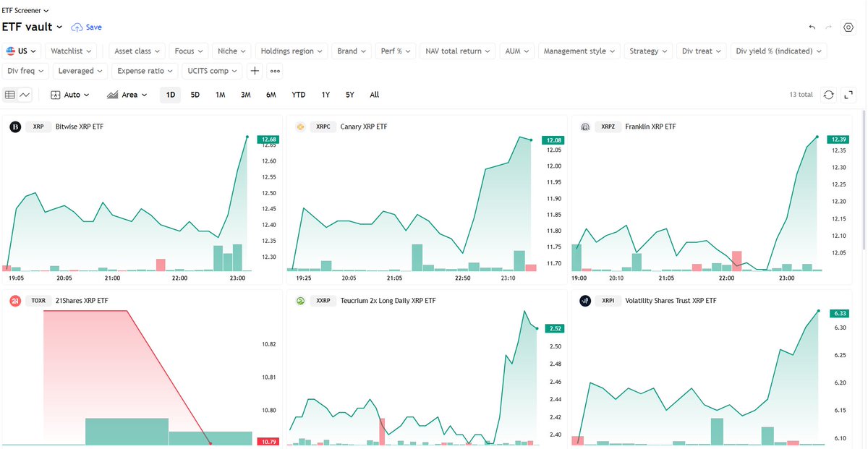Switch to table view icon
This screenshot has width=868, height=449.
10,95
